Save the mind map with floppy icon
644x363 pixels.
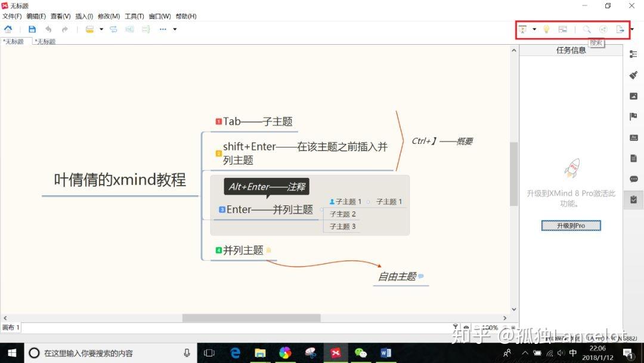click(32, 29)
